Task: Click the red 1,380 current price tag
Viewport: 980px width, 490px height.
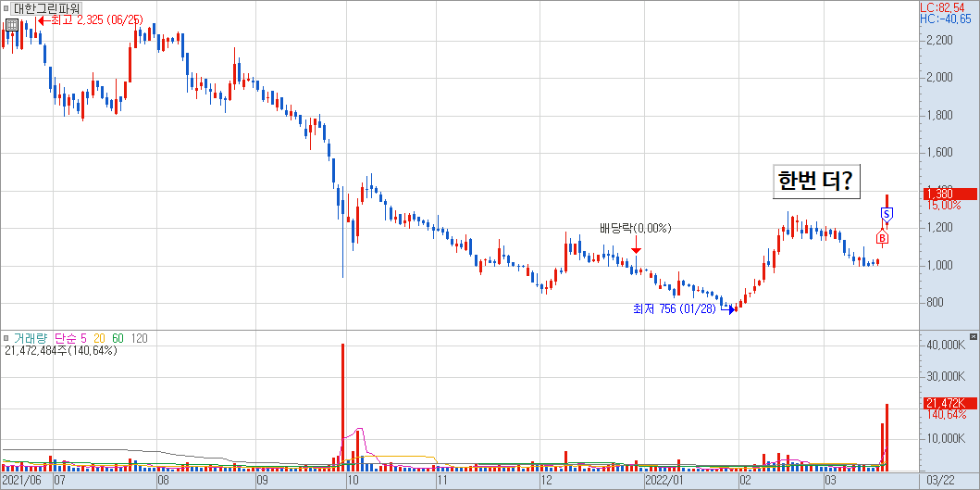Action: (x=949, y=194)
